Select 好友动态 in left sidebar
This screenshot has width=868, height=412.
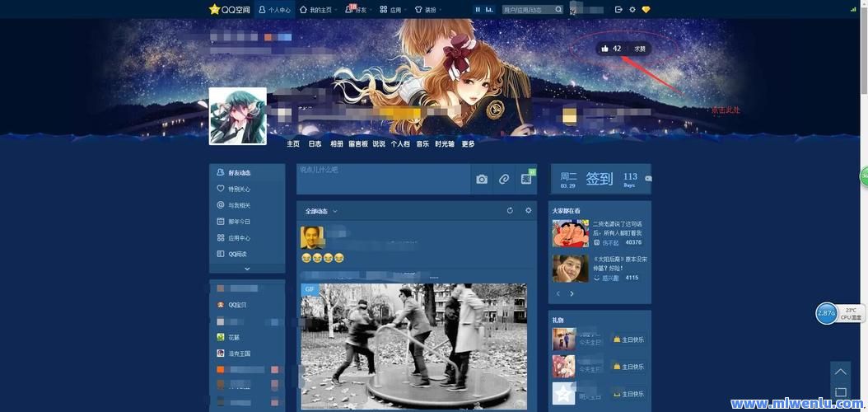point(247,173)
